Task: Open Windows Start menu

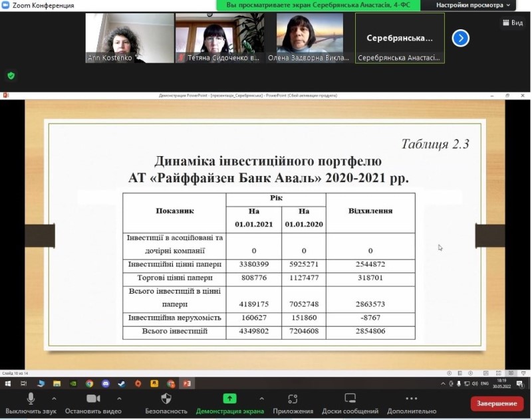Action: tap(7, 383)
